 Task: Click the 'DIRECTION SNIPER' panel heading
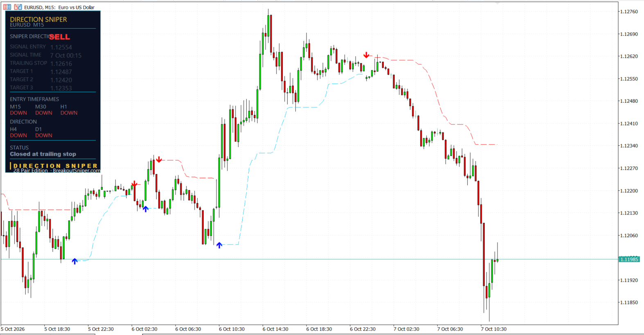coord(38,19)
